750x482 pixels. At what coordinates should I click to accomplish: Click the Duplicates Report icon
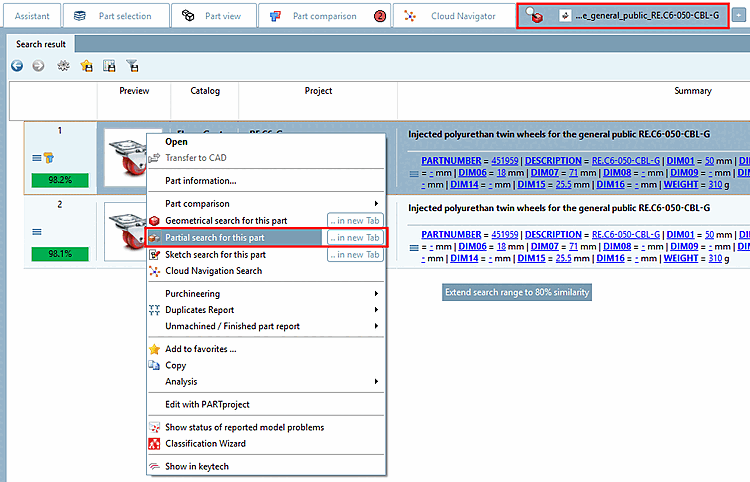154,310
